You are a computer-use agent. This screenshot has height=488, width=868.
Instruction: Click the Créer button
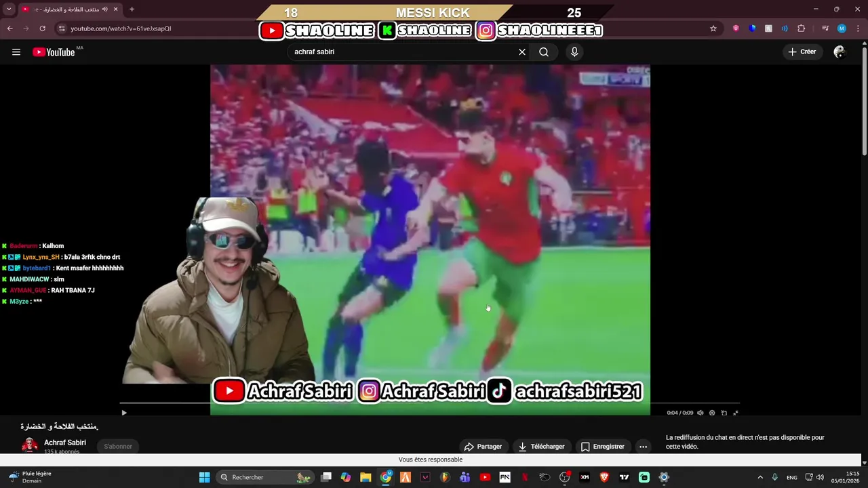click(x=802, y=52)
